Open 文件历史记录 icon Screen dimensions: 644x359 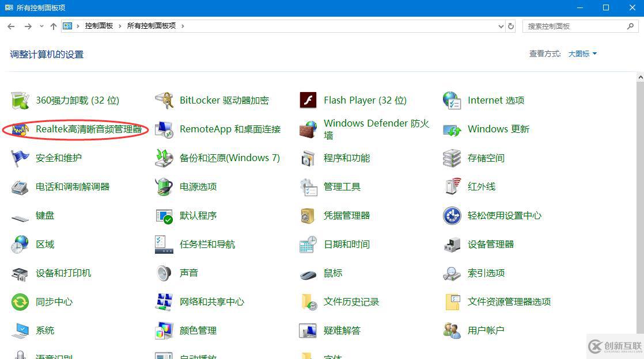click(x=309, y=303)
